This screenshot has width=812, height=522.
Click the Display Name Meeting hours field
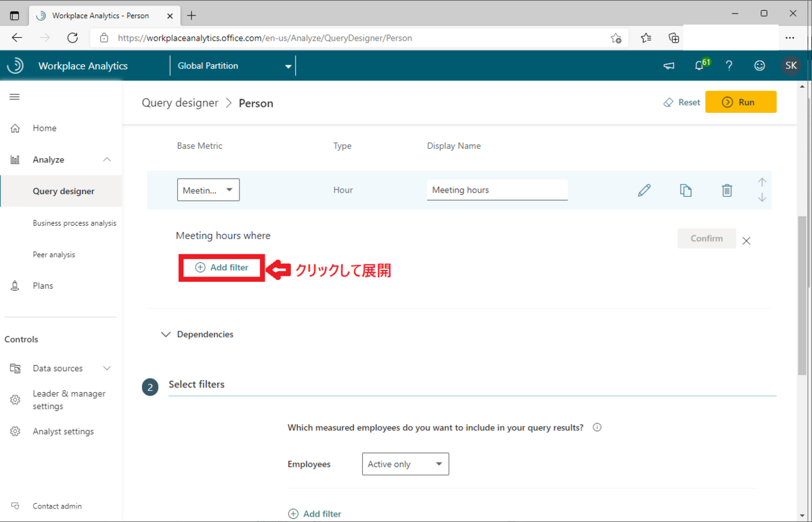(x=497, y=190)
